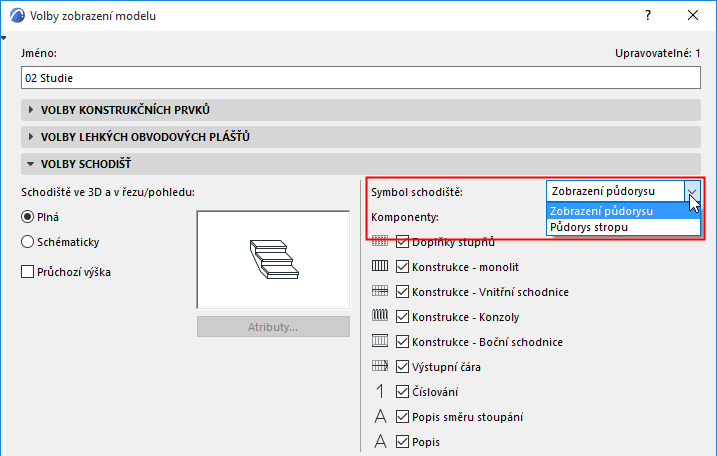Image resolution: width=717 pixels, height=456 pixels.
Task: Enable Průchozí výška checkbox
Action: (x=27, y=272)
